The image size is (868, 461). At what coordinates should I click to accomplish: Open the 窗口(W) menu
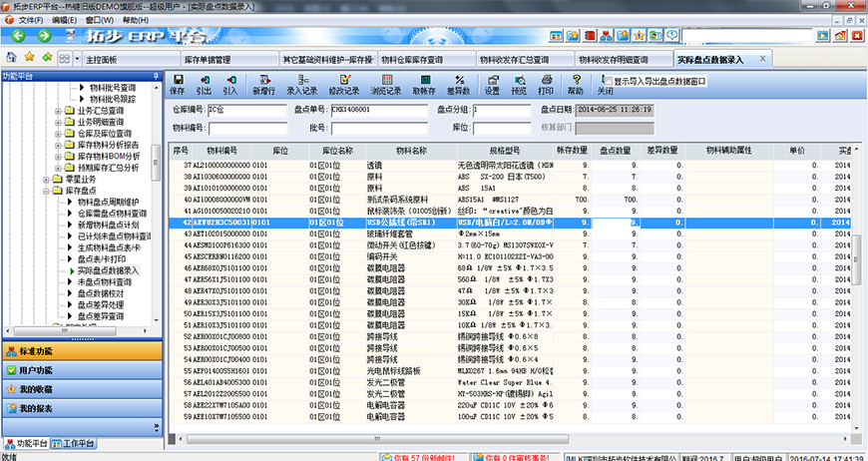(x=99, y=20)
